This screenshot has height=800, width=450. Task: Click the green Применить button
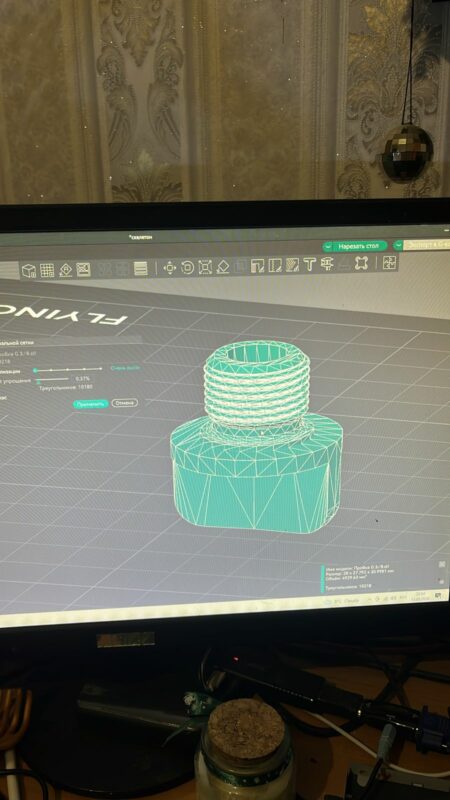click(91, 404)
